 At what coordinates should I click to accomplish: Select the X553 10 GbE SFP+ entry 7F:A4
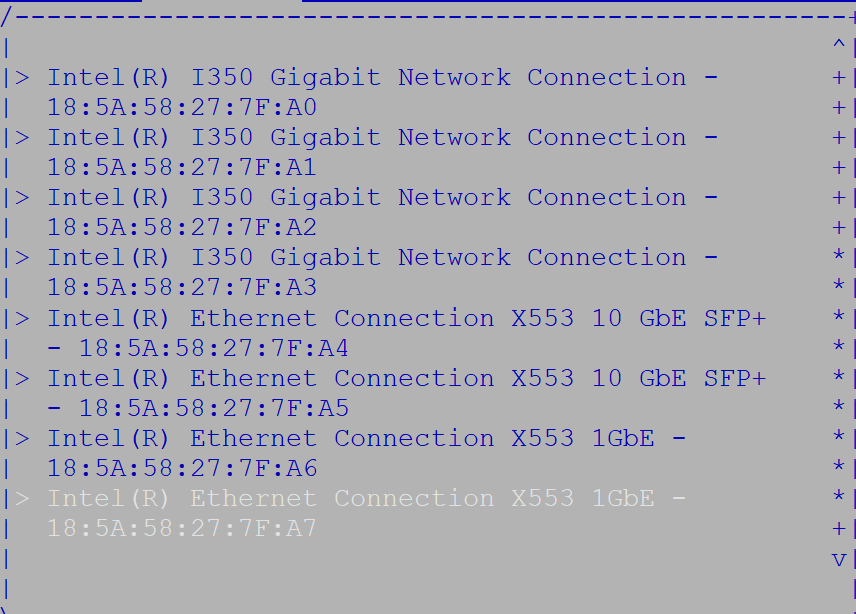tap(407, 333)
